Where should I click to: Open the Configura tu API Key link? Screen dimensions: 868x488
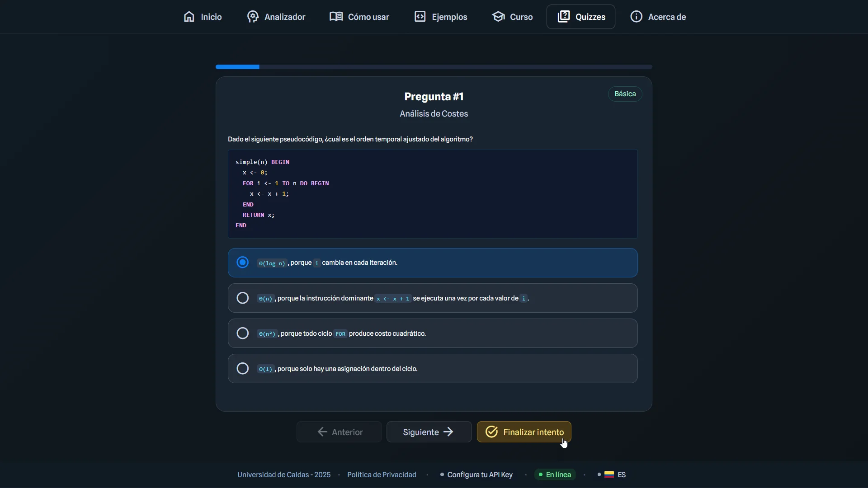click(x=476, y=474)
